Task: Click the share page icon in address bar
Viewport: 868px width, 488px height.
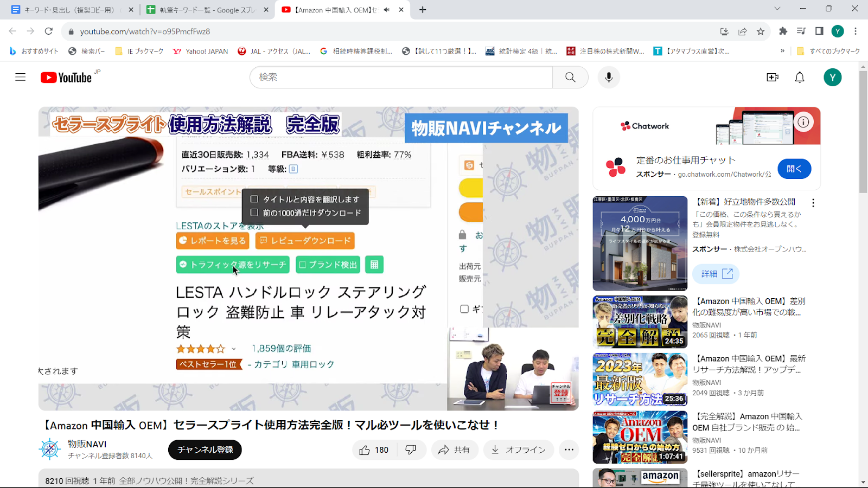Action: 743,31
